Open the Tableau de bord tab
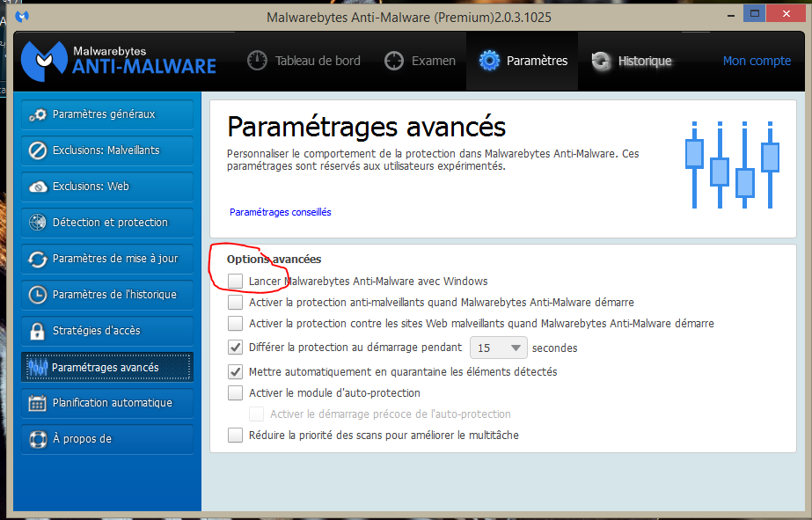Viewport: 812px width, 520px height. tap(304, 61)
